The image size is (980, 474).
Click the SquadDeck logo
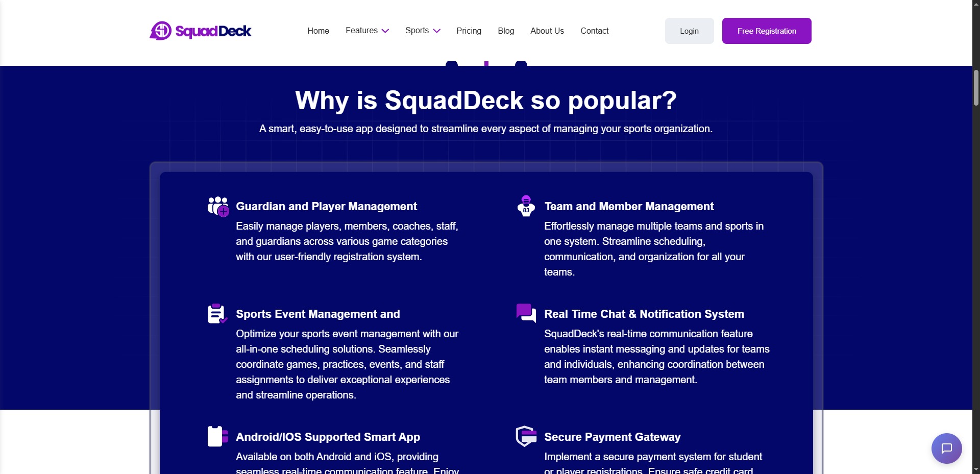coord(200,31)
